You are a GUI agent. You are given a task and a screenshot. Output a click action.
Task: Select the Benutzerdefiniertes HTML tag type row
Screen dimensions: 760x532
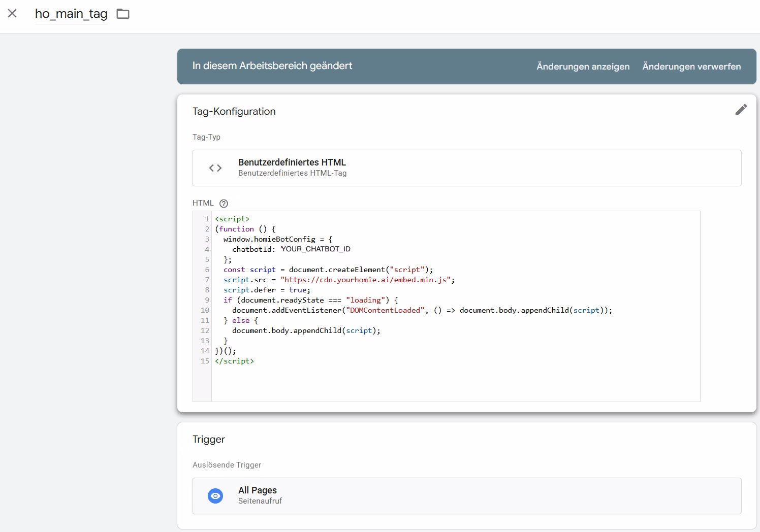click(466, 168)
